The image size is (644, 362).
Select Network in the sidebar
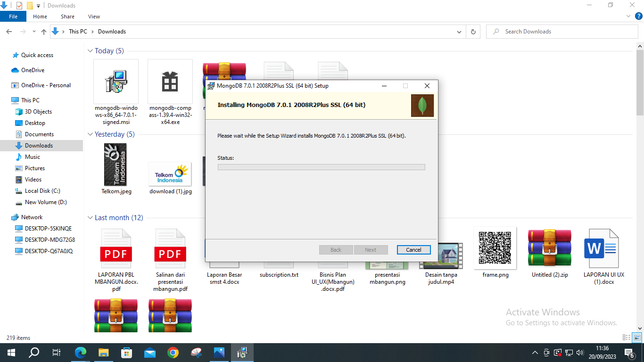[32, 217]
